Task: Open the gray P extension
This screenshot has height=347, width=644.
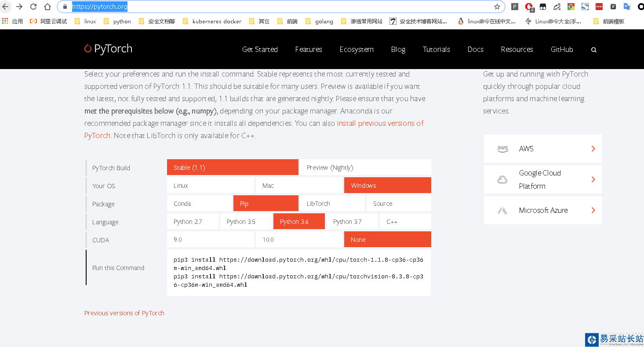Action: [x=515, y=7]
